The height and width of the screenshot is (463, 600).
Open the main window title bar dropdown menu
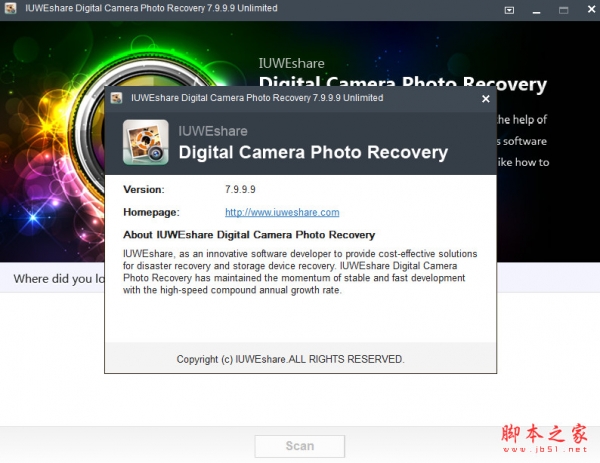tap(509, 10)
